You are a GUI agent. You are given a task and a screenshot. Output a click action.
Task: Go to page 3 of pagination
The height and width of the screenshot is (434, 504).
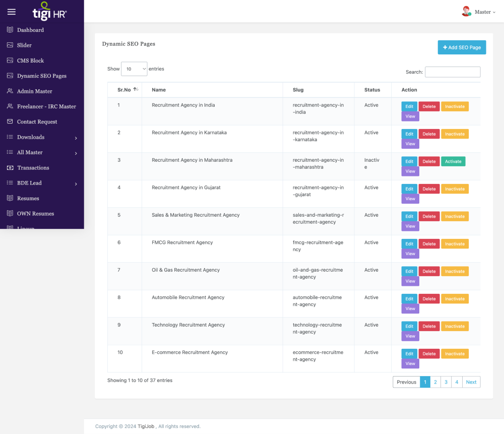click(x=446, y=382)
